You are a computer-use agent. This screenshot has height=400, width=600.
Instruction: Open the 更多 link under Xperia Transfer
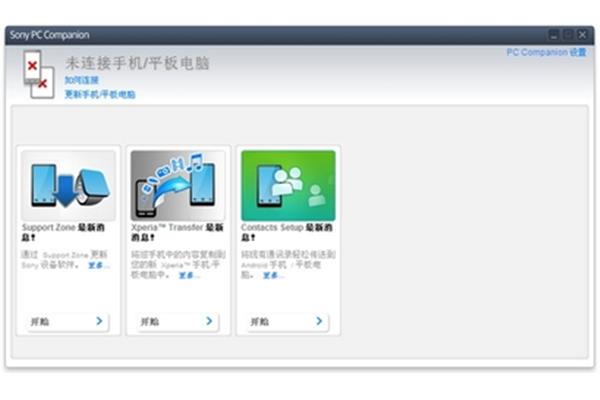click(189, 275)
